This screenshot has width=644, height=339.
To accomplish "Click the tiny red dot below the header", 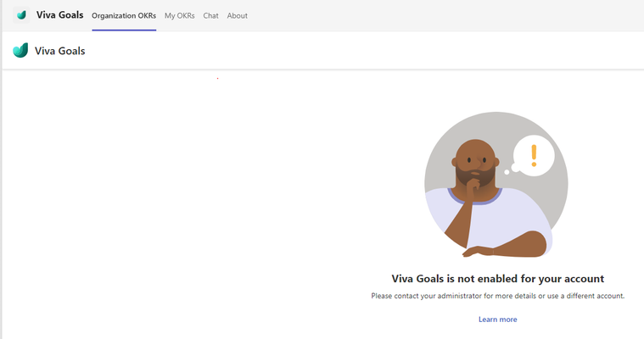I will [217, 78].
